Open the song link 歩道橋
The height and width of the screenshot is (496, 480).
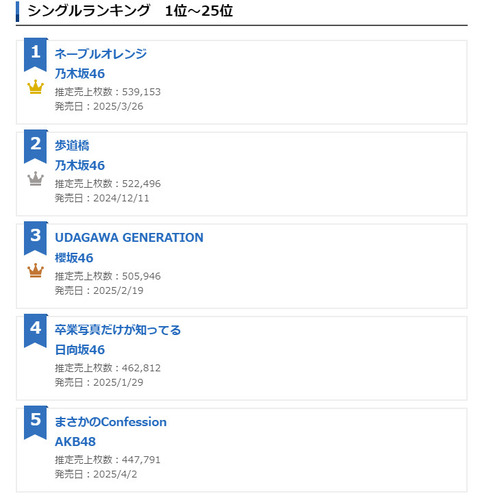(x=72, y=146)
